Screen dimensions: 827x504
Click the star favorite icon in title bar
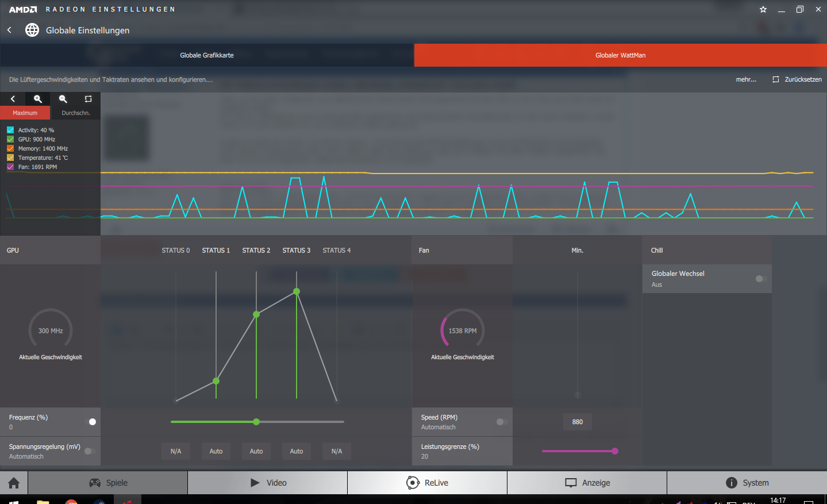pos(763,9)
